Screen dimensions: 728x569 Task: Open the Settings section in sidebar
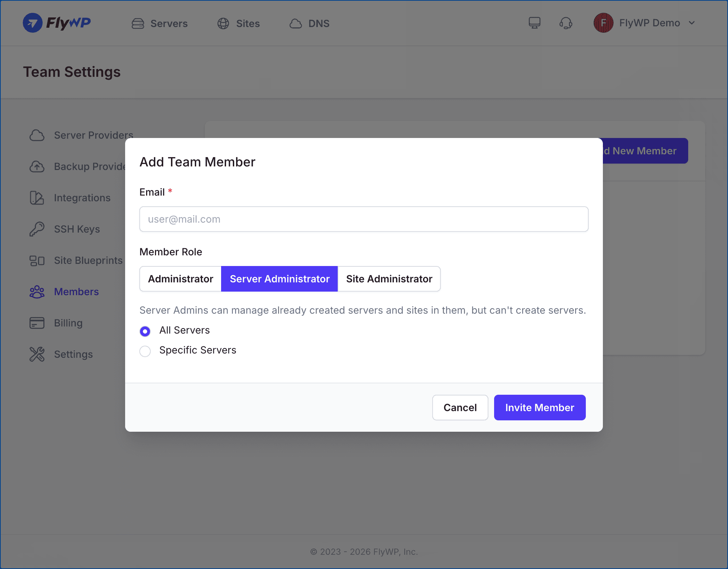tap(61, 354)
